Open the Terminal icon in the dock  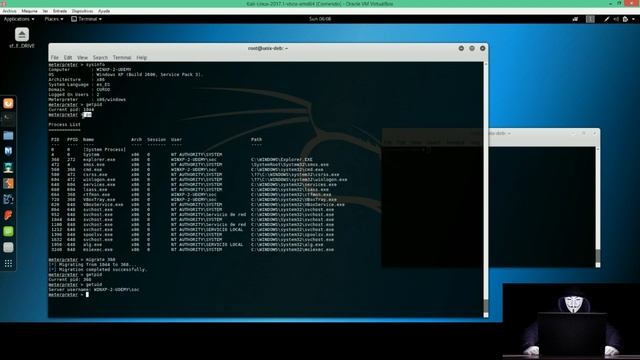pyautogui.click(x=8, y=119)
